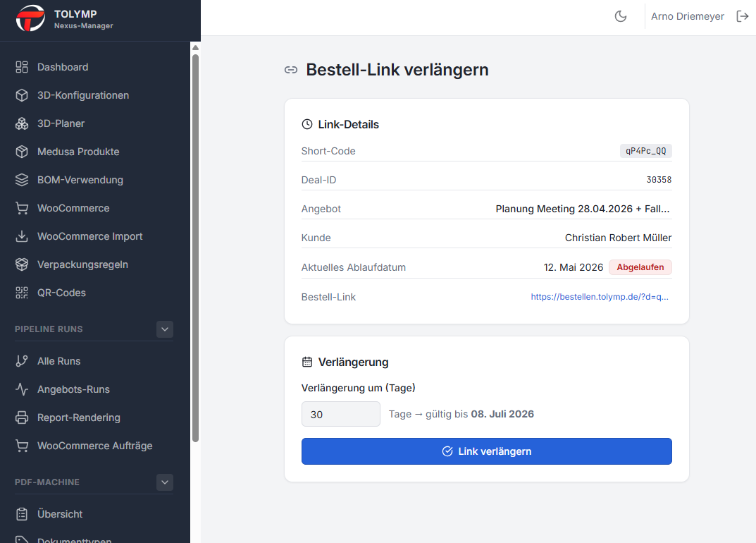Click the calendar icon beside Verlängerung
Screen dimensions: 756x543
click(x=307, y=362)
